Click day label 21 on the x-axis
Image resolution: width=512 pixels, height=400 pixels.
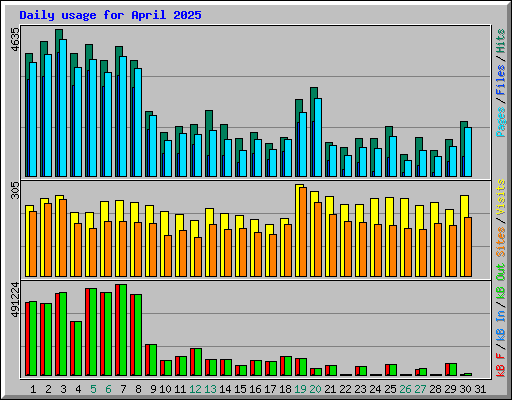pos(330,389)
